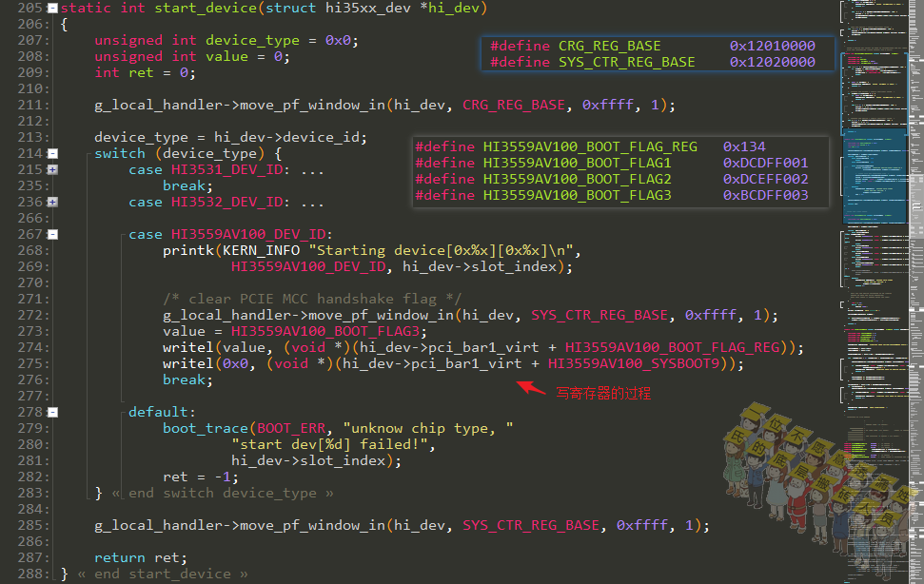Click the switch keyword on line 214
The height and width of the screenshot is (584, 924).
point(120,154)
